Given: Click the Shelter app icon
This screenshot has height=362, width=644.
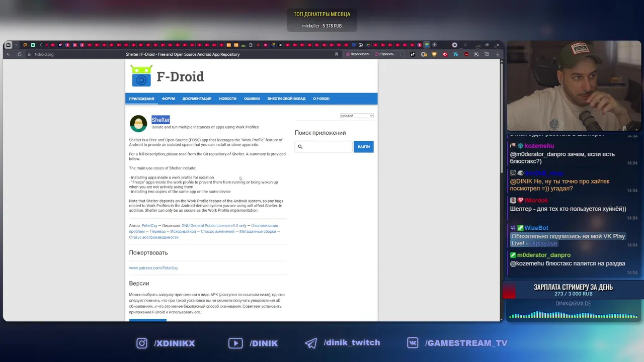Looking at the screenshot, I should click(x=138, y=124).
